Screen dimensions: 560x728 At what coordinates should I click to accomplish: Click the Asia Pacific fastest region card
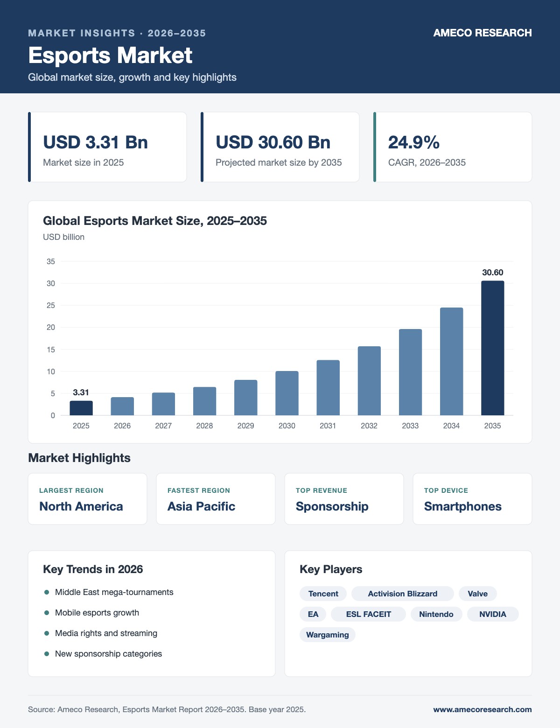[216, 499]
